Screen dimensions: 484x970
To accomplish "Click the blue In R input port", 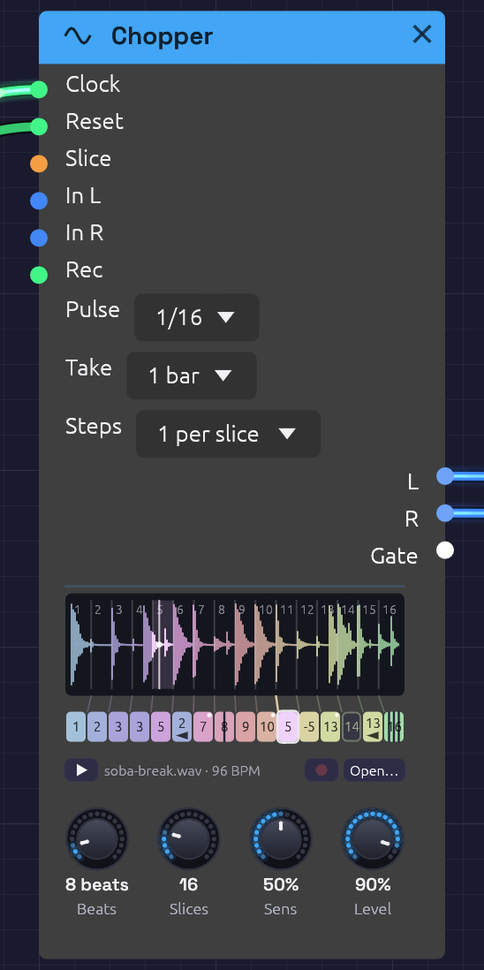I will click(x=39, y=238).
